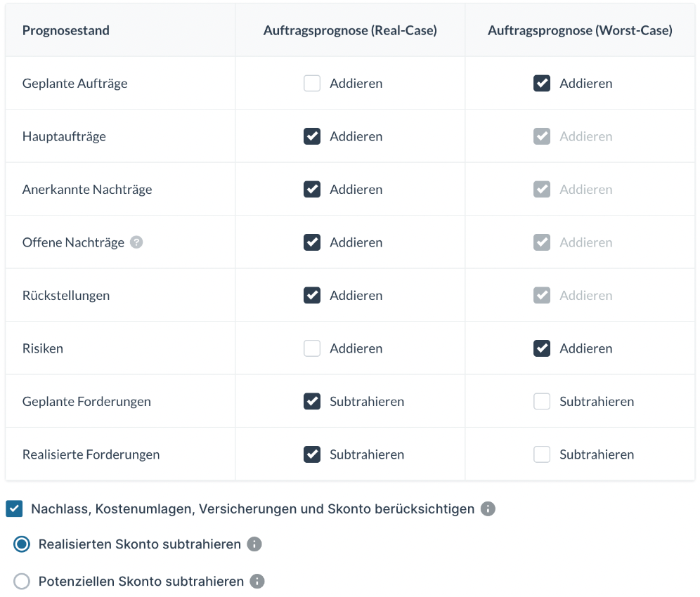The image size is (700, 597).
Task: Click Auftragsprognose (Worst-Case) column header
Action: (x=580, y=30)
